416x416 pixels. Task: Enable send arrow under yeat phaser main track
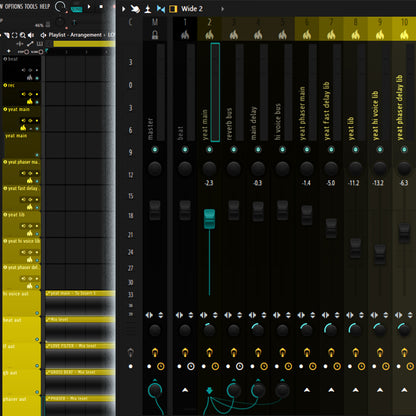click(307, 390)
